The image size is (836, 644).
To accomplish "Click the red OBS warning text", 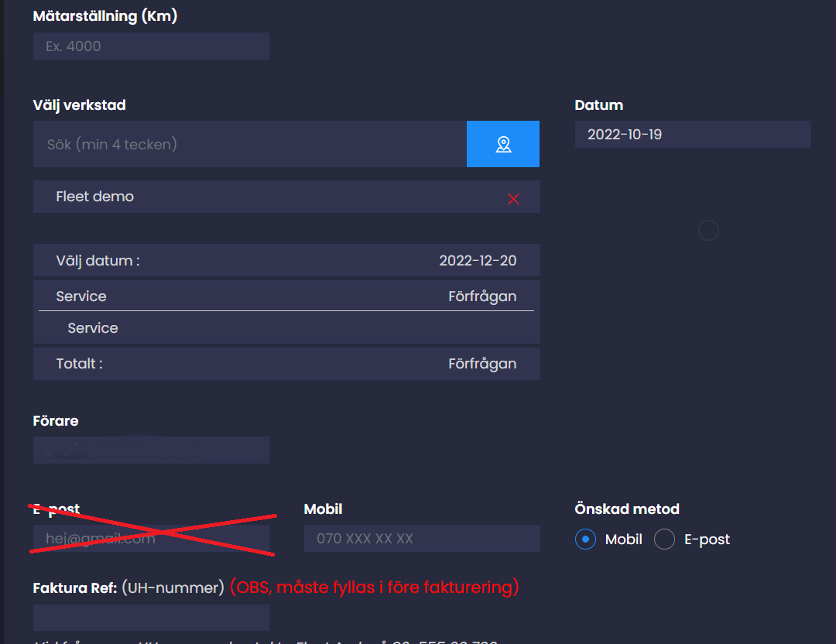I will (374, 587).
